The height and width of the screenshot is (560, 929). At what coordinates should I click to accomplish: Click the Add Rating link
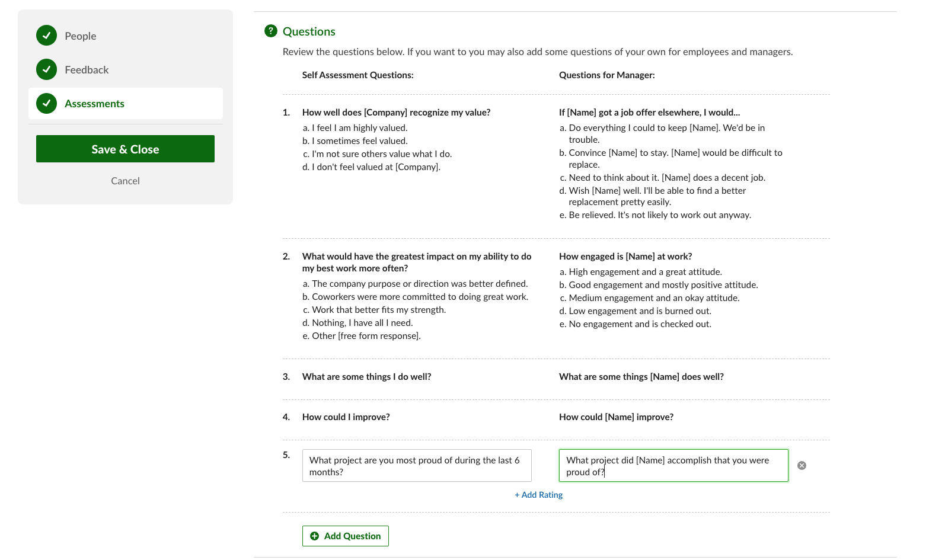[538, 495]
